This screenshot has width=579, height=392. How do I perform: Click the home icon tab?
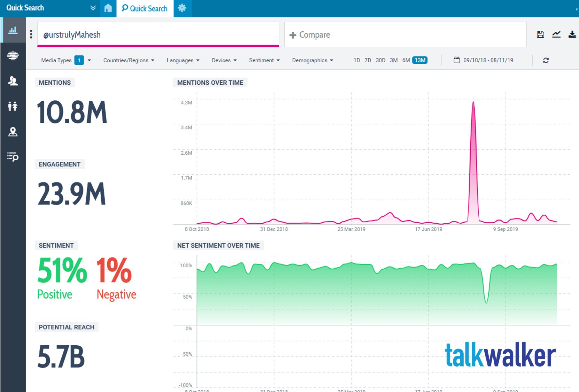108,8
